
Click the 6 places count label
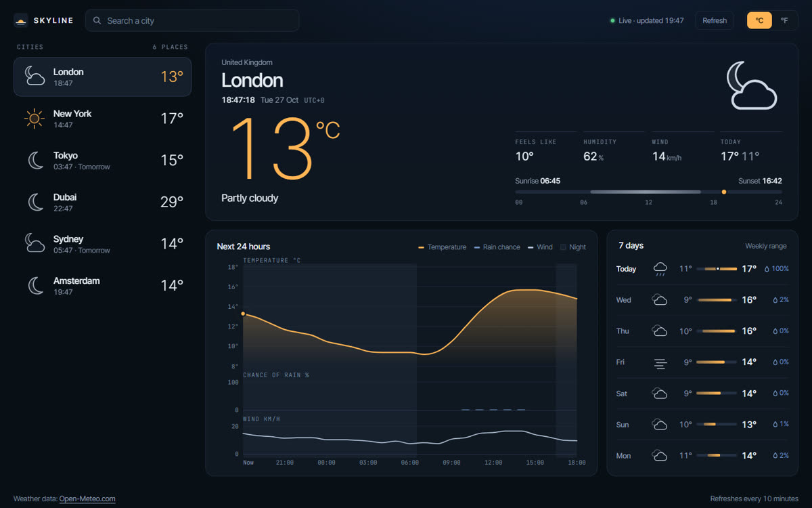pos(171,47)
